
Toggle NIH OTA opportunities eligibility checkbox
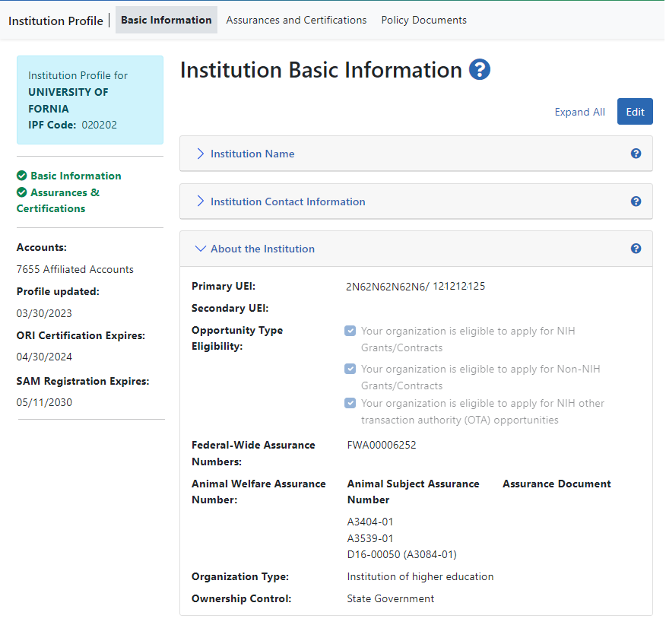pyautogui.click(x=350, y=404)
